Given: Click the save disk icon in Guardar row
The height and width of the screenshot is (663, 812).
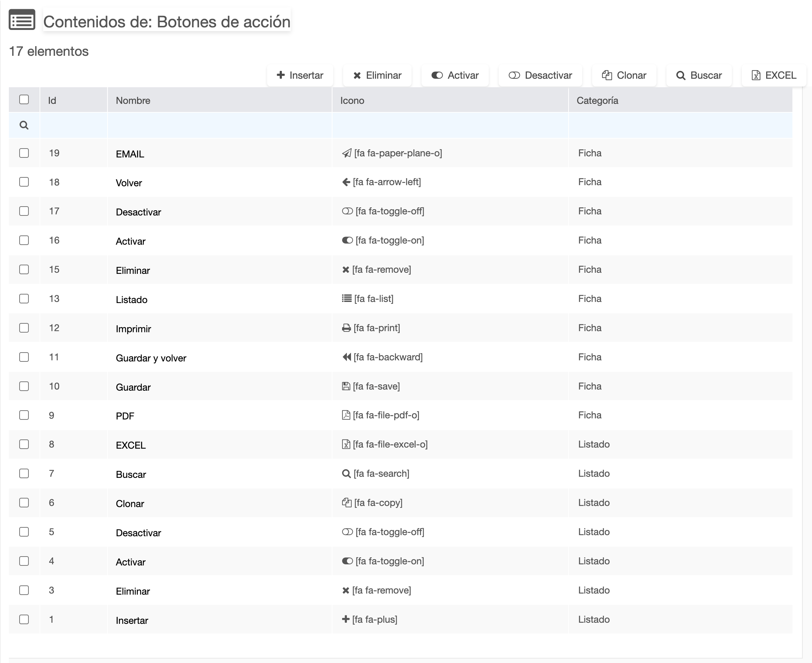Looking at the screenshot, I should point(346,387).
